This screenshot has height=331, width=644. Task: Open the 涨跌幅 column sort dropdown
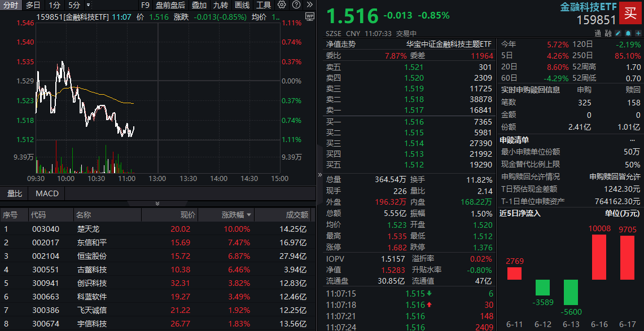click(x=248, y=214)
